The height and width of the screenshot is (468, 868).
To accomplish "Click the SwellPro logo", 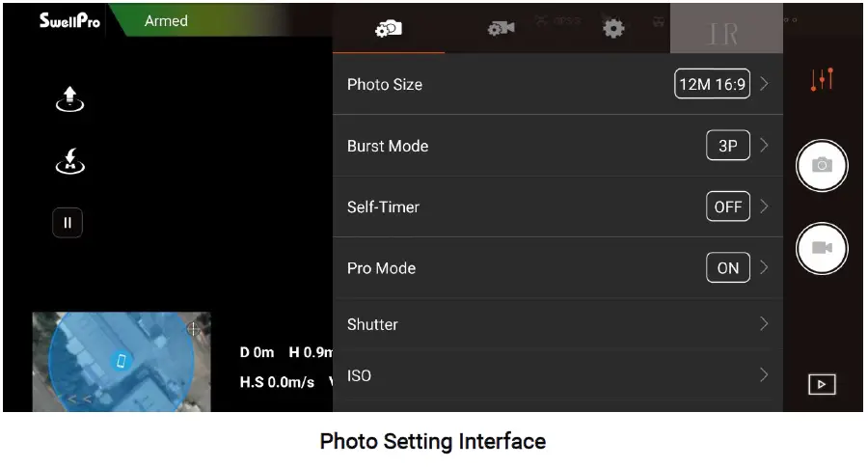I will (69, 20).
